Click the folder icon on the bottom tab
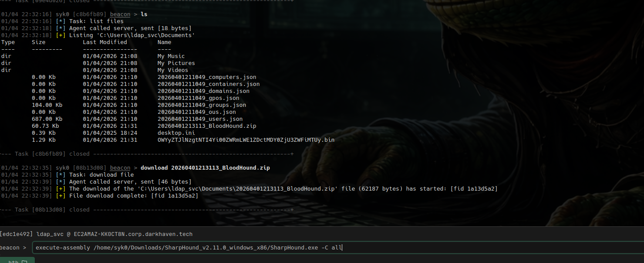Image resolution: width=644 pixels, height=263 pixels. [24, 262]
